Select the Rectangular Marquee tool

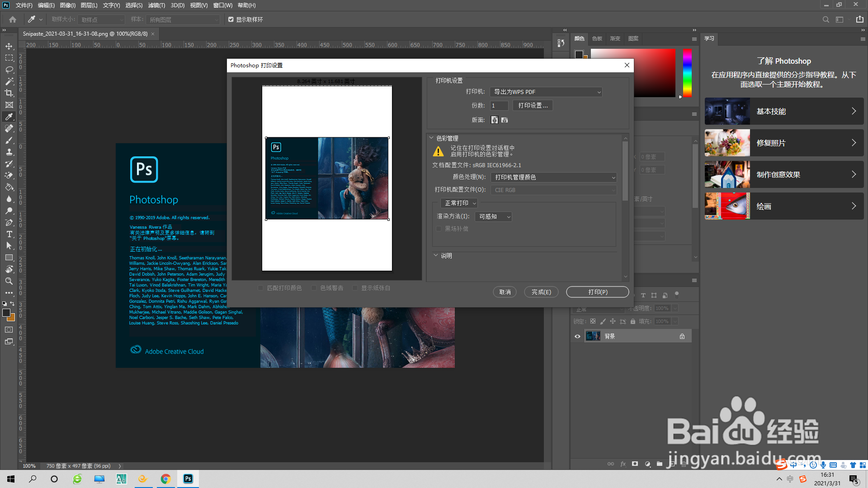pos(9,58)
